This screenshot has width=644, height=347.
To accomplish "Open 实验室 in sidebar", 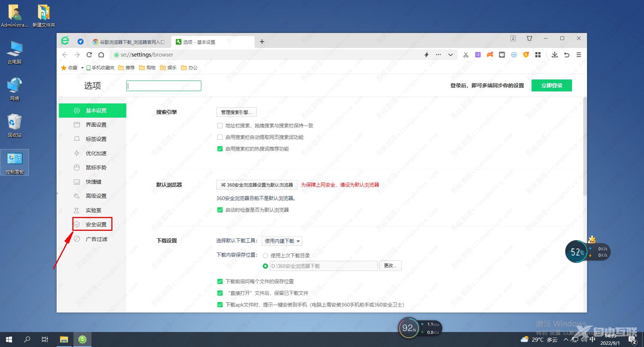I will tap(93, 210).
